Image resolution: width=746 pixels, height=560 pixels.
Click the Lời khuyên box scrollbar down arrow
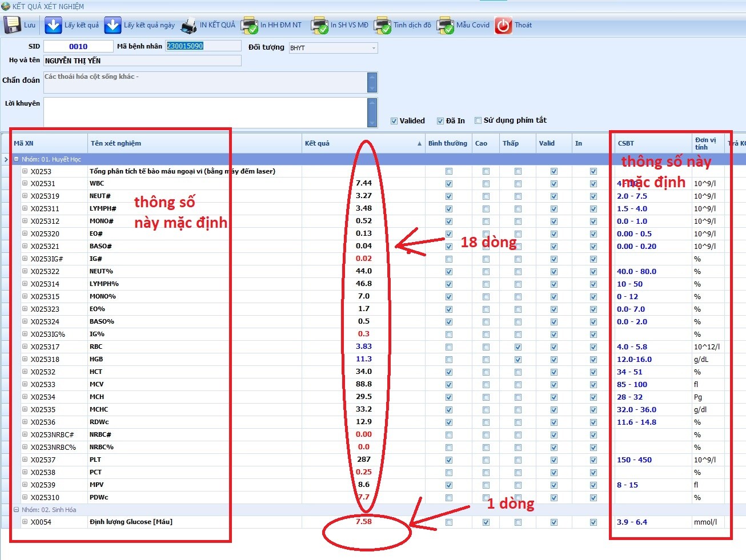pos(372,123)
